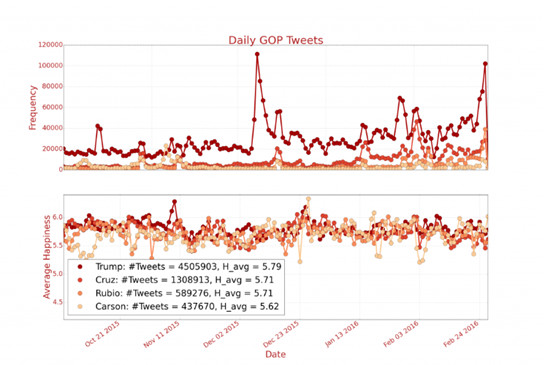The height and width of the screenshot is (365, 553).
Task: Select the Rubio legend marker dot
Action: (x=80, y=293)
